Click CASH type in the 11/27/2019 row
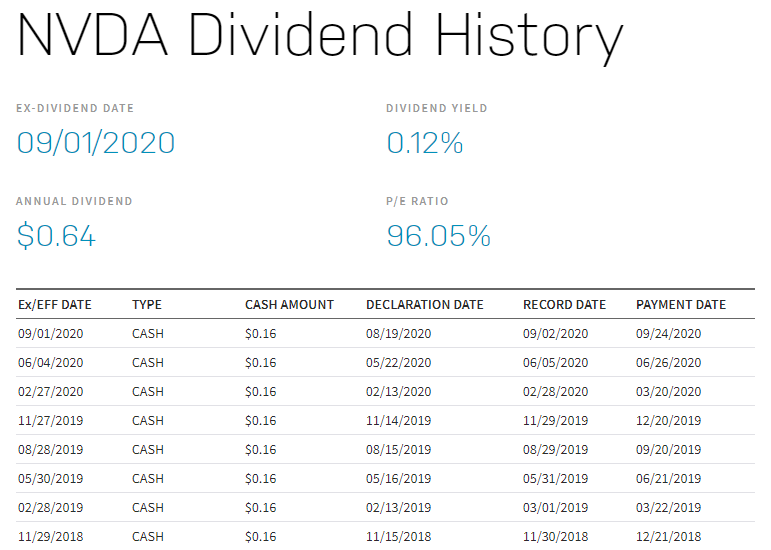This screenshot has height=550, width=771. [x=148, y=421]
